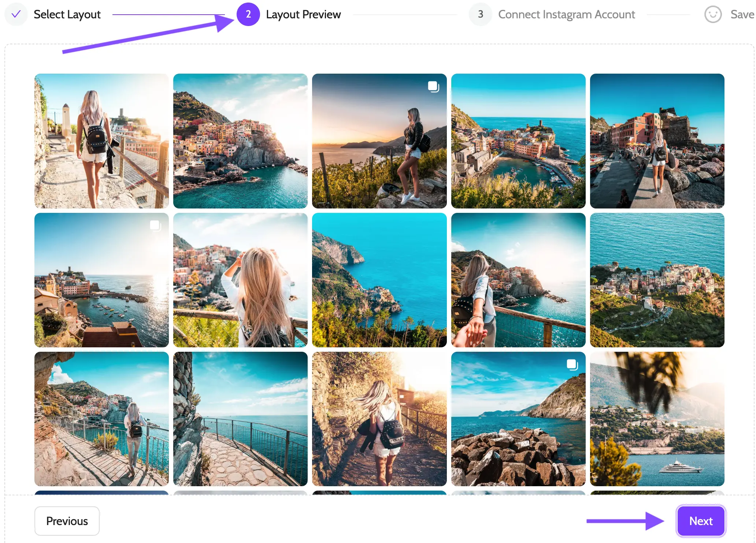Viewport: 756px width, 543px height.
Task: Go to the Select Layout step
Action: tap(67, 15)
